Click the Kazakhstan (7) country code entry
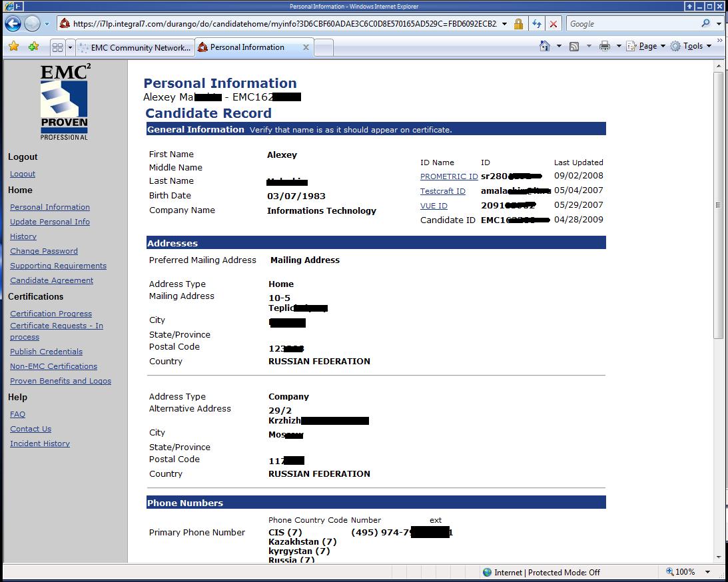 tap(302, 541)
